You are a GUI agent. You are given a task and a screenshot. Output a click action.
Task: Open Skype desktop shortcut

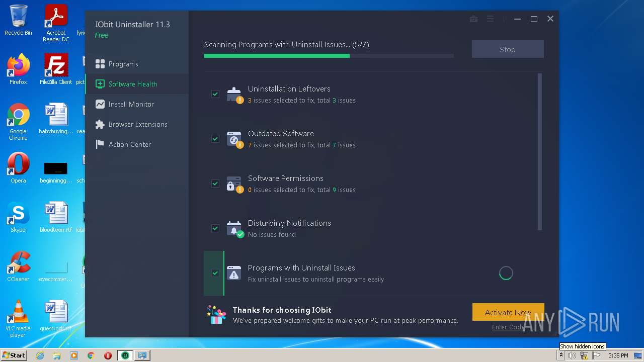coord(18,218)
